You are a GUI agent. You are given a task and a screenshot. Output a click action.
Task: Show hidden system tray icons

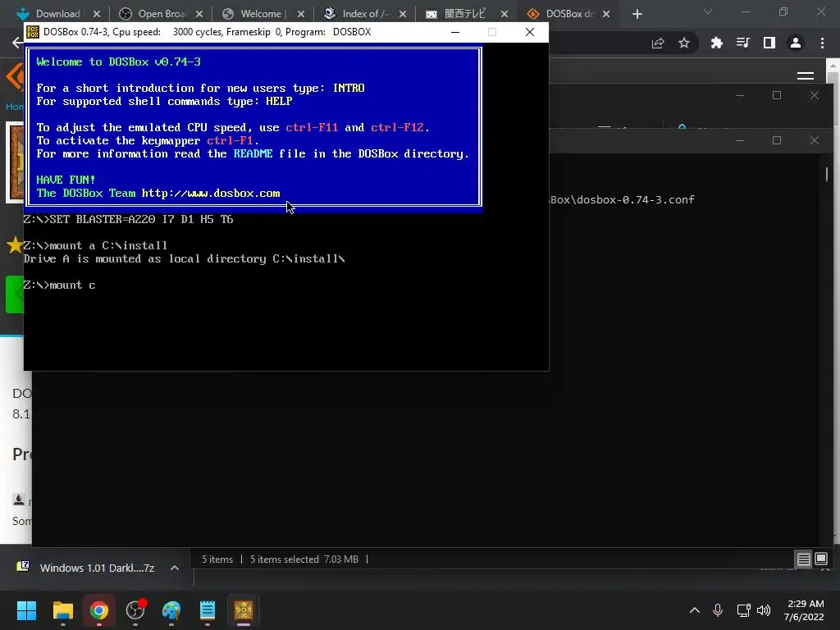click(694, 610)
